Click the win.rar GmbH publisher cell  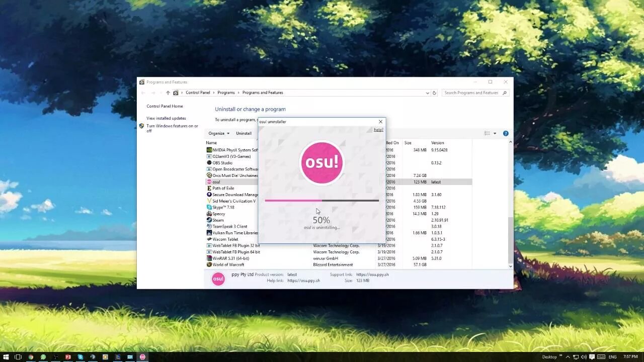coord(326,258)
